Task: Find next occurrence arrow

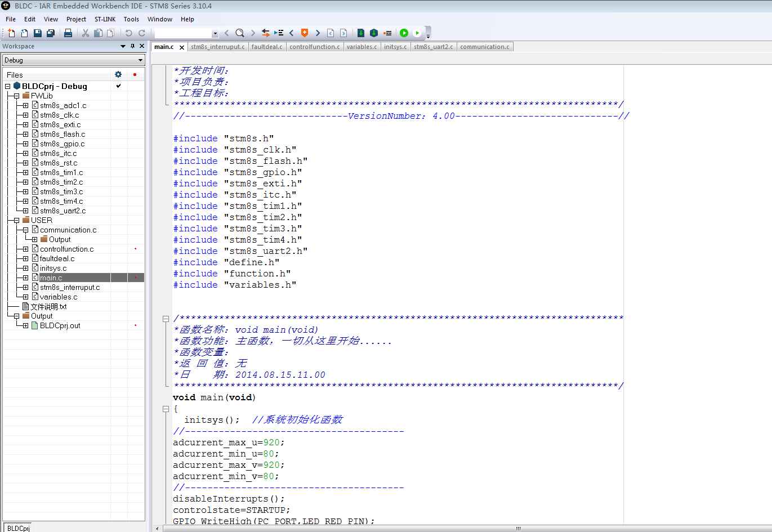Action: (253, 33)
